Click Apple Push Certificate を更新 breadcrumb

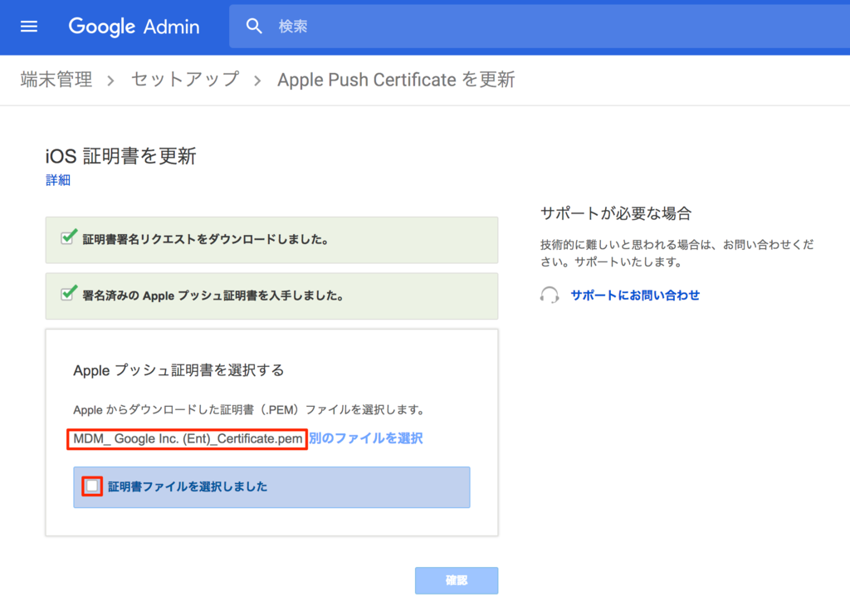coord(396,80)
